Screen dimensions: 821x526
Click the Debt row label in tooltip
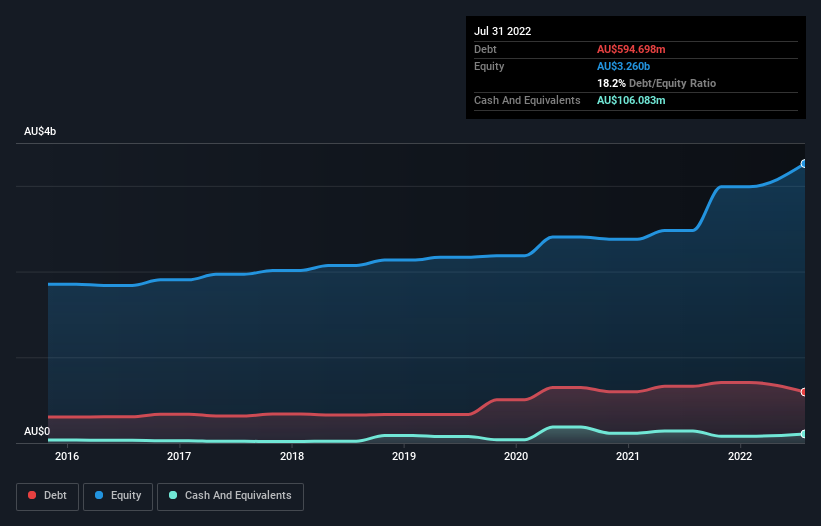485,49
